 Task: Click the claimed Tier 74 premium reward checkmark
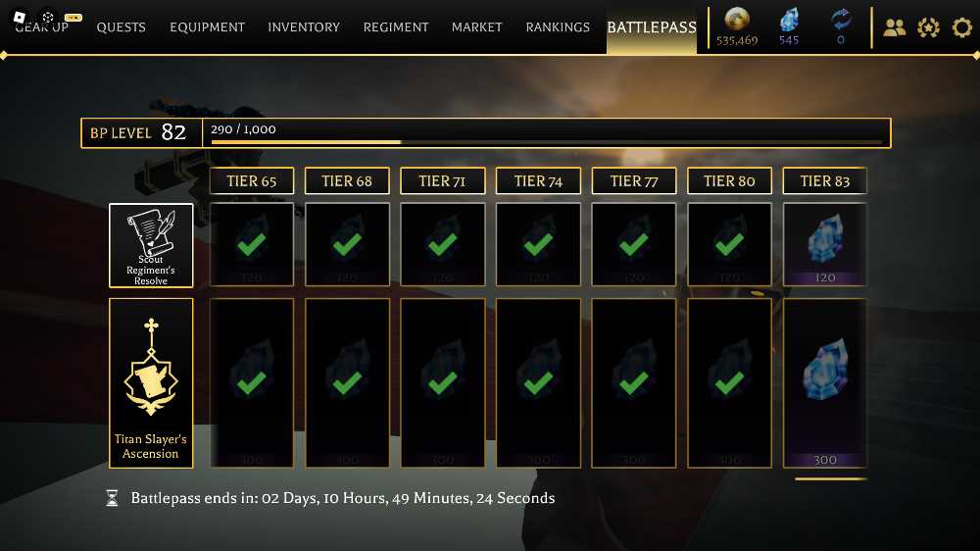click(538, 382)
